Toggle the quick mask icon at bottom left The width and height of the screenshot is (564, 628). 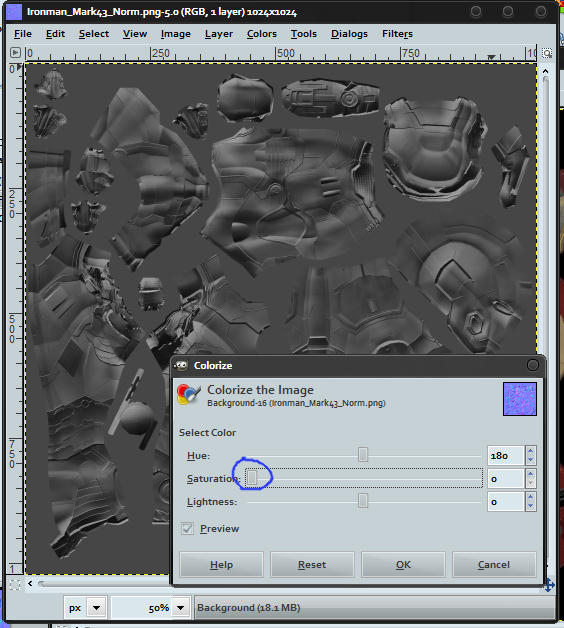pos(15,584)
